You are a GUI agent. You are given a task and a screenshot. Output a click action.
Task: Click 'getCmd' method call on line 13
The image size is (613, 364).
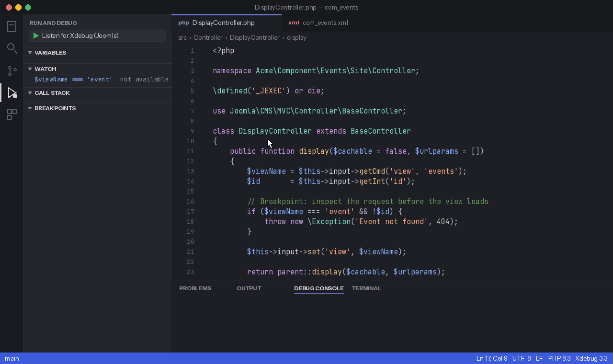click(372, 171)
